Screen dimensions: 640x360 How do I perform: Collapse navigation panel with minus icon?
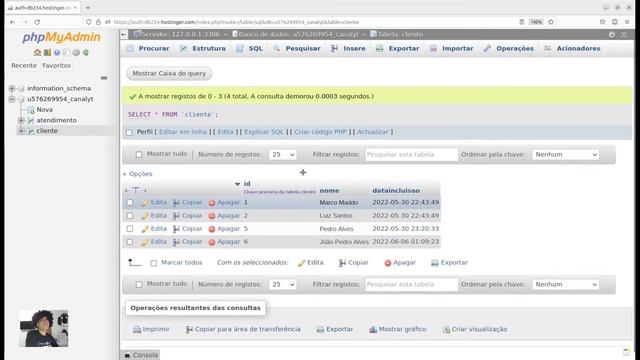point(104,78)
